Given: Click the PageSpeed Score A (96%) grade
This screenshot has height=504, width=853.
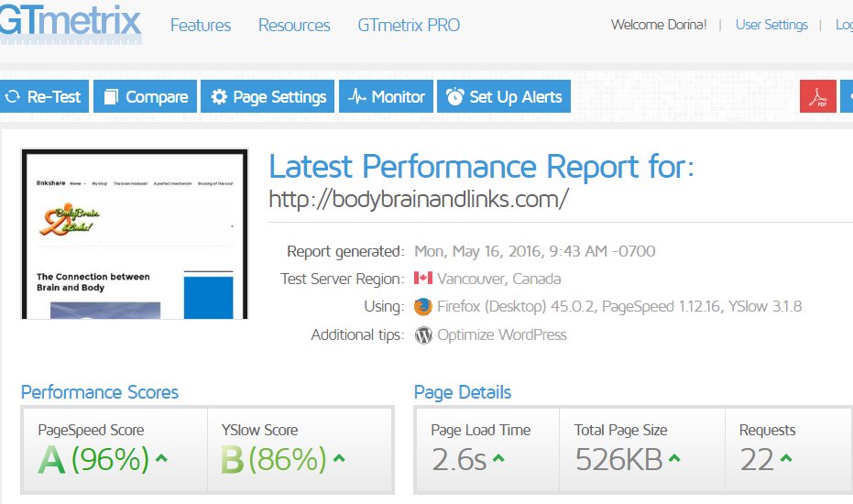Looking at the screenshot, I should 93,459.
